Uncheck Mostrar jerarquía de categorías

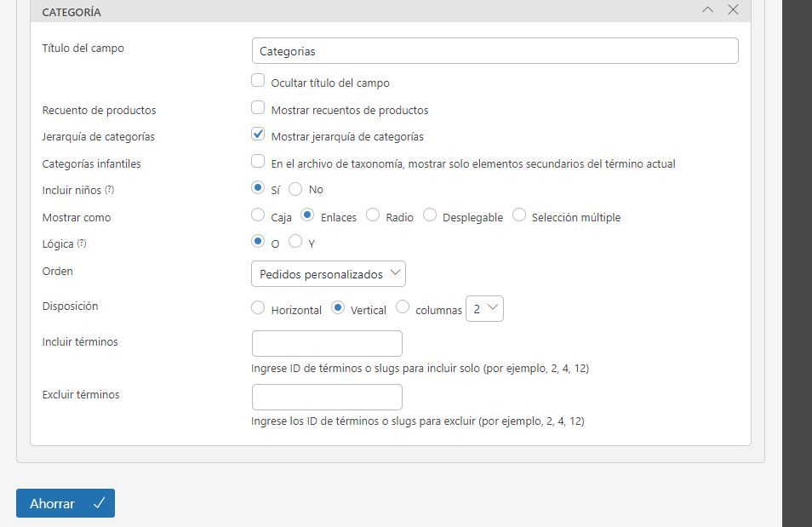pyautogui.click(x=257, y=135)
